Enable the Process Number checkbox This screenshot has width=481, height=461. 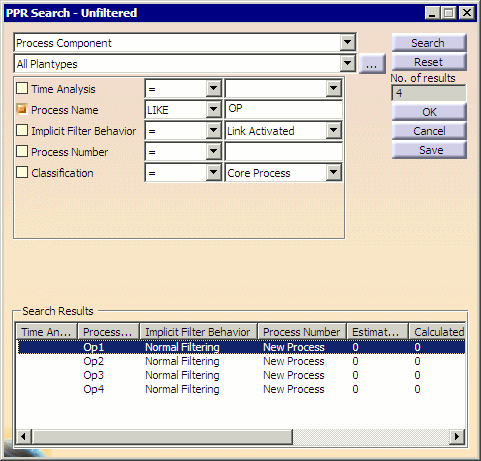coord(22,151)
